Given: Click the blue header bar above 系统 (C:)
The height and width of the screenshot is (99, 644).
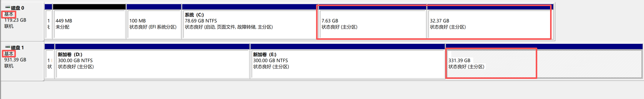Looking at the screenshot, I should click(x=250, y=7).
